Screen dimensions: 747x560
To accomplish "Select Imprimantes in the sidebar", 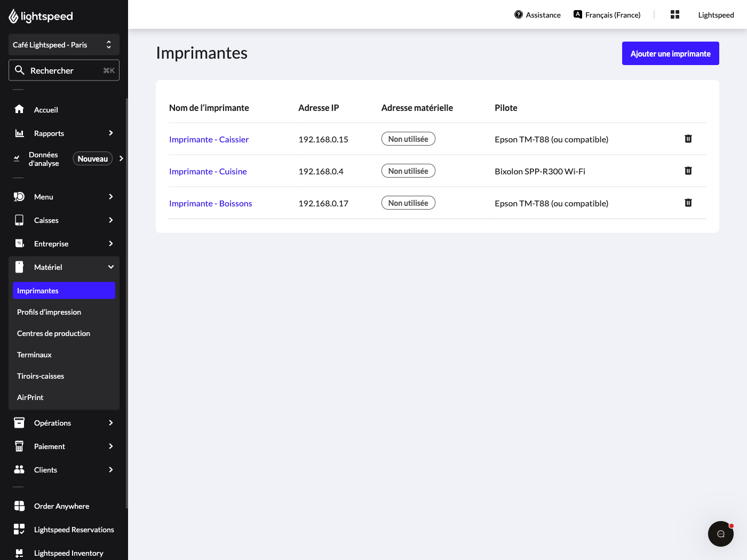I will click(x=64, y=291).
